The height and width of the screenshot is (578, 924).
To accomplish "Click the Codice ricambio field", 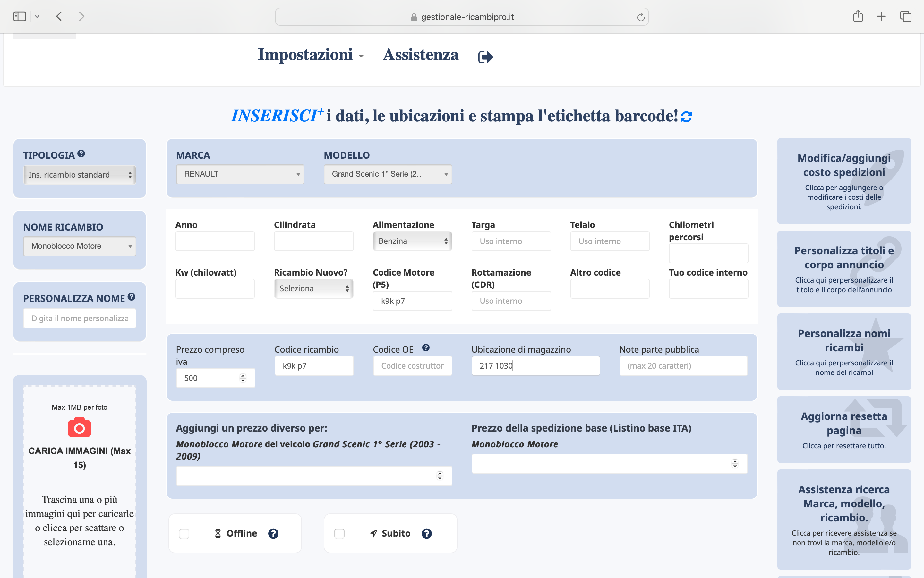I will pyautogui.click(x=314, y=366).
